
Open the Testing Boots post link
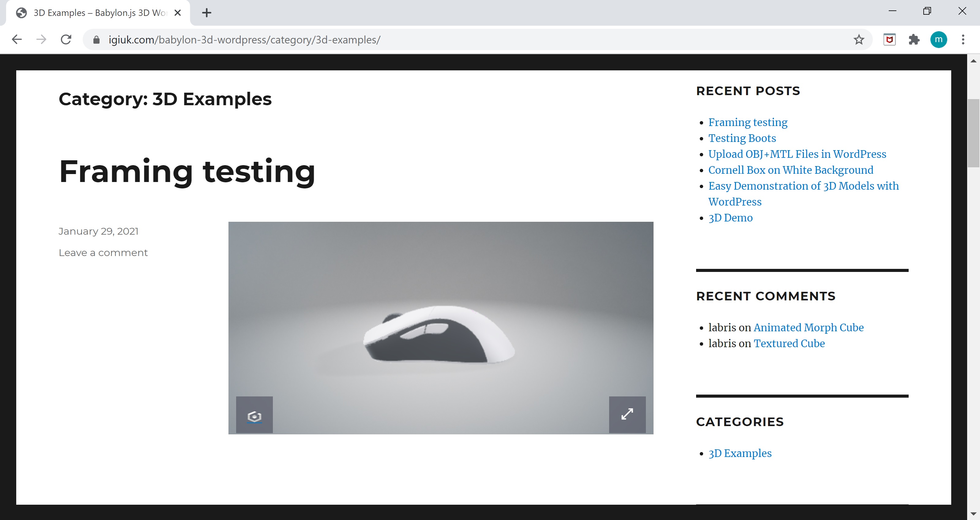742,138
